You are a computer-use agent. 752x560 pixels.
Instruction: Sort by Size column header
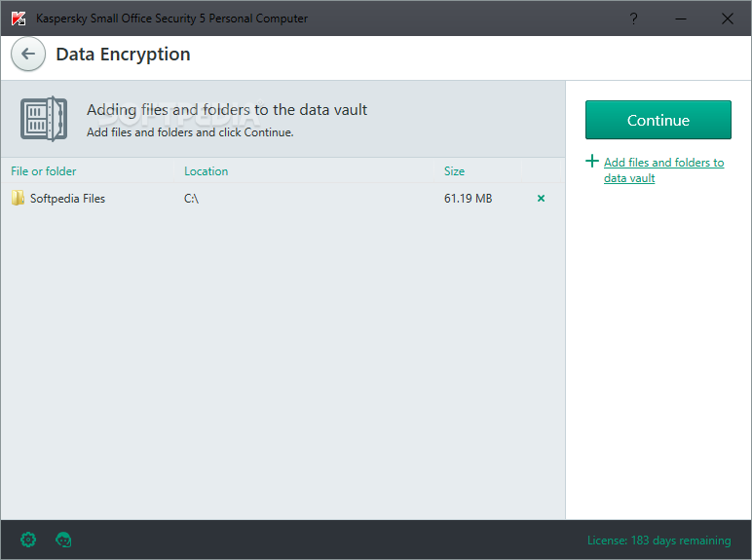454,171
